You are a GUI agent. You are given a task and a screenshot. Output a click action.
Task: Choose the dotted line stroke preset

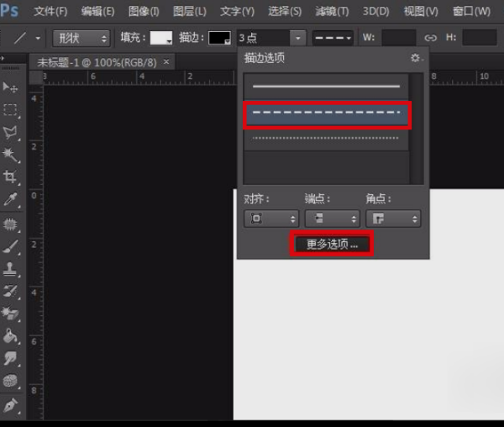[x=326, y=139]
